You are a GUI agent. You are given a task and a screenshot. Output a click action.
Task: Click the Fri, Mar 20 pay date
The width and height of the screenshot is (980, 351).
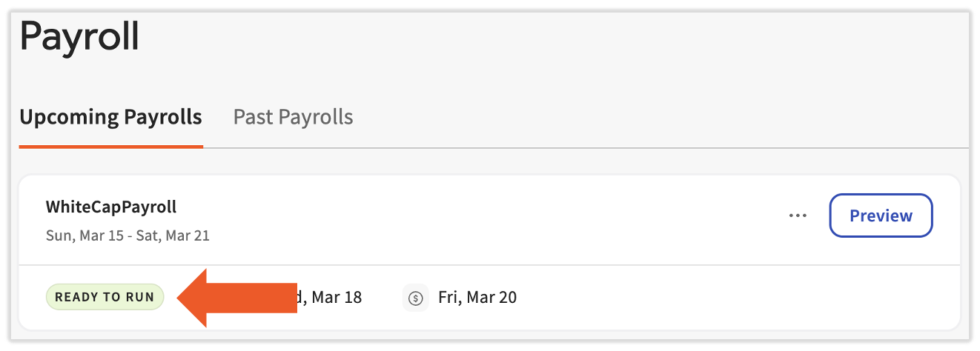[477, 298]
